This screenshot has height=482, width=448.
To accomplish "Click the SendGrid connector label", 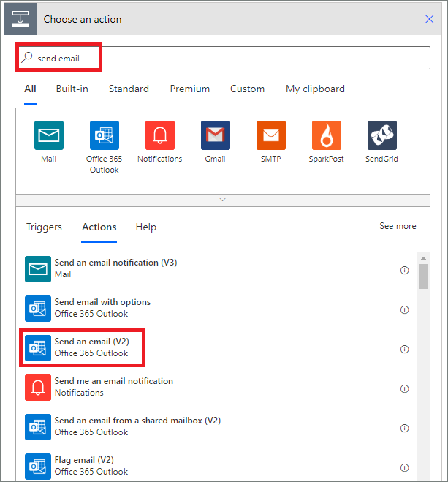I will coord(381,159).
